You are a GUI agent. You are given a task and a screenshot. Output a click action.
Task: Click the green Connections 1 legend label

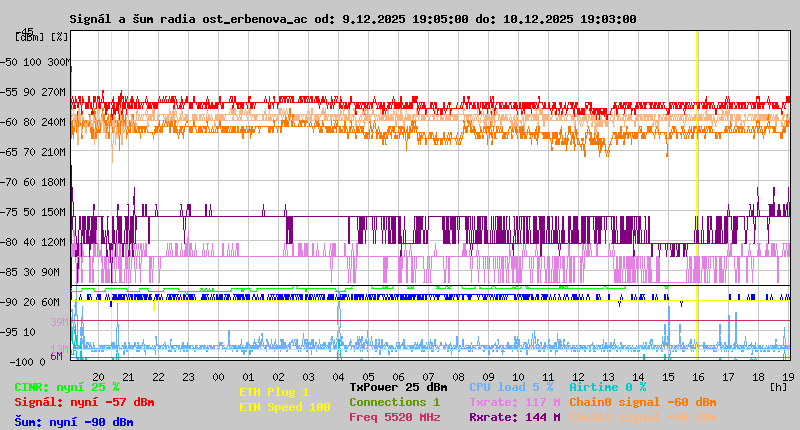[x=394, y=402]
